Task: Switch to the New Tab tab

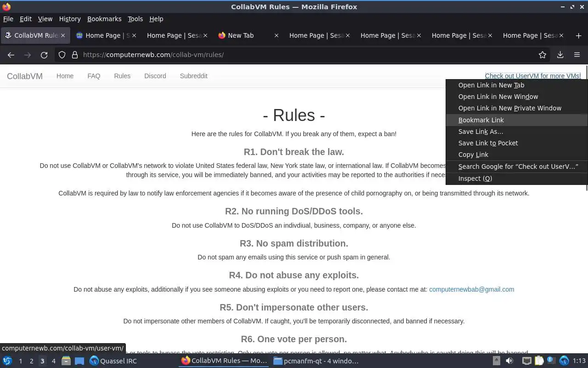Action: point(248,35)
